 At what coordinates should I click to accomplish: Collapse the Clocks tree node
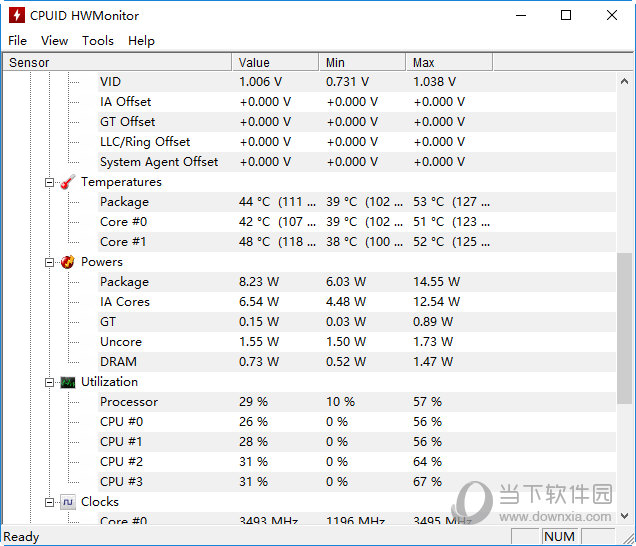[x=49, y=503]
